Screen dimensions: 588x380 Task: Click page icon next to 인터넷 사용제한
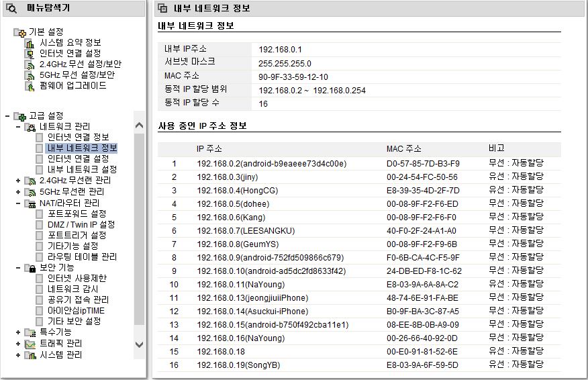pos(40,279)
